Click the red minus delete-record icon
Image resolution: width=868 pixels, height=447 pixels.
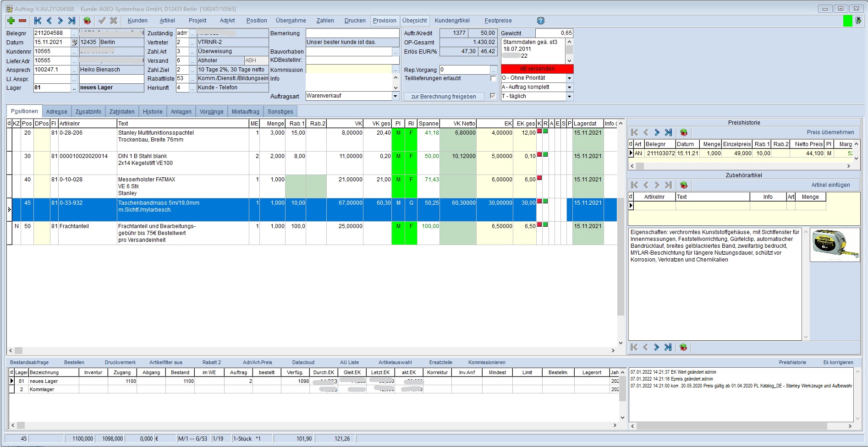point(22,21)
